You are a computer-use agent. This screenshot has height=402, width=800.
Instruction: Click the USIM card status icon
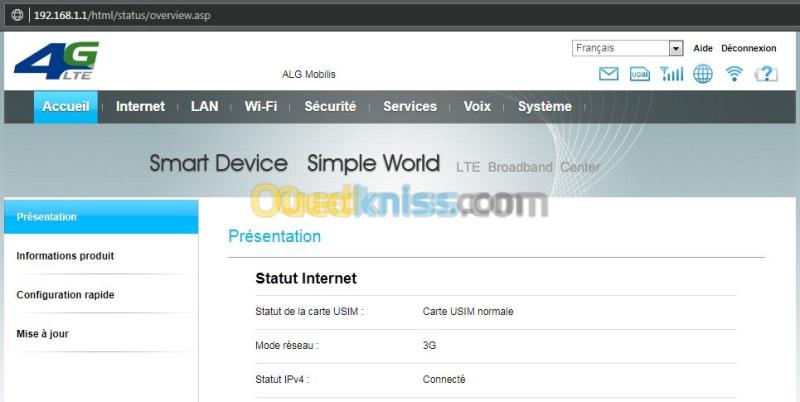coord(640,74)
